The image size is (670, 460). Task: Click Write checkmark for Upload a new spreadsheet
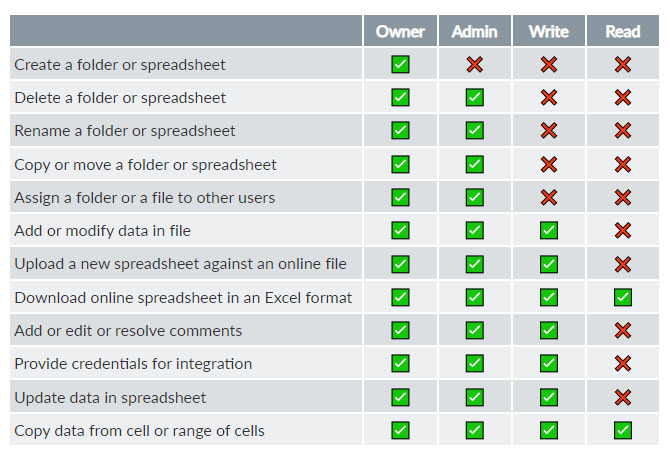[549, 264]
